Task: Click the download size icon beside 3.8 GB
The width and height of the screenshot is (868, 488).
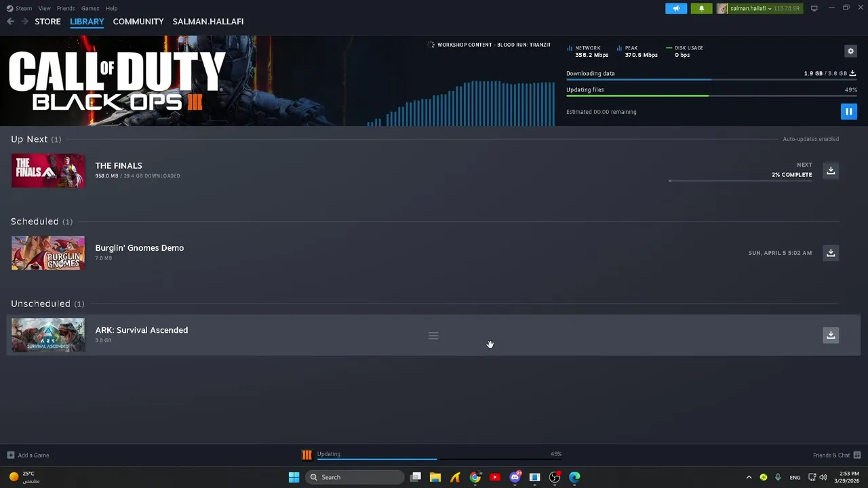Action: click(852, 73)
